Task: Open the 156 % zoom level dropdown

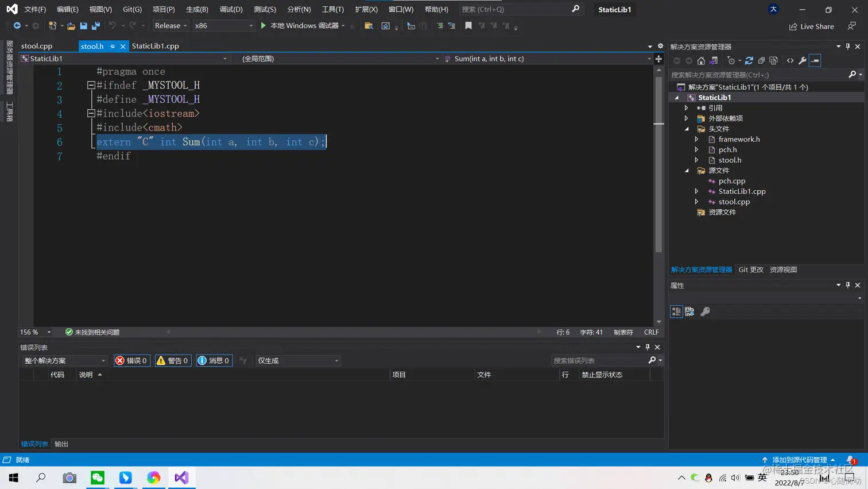Action: (x=36, y=332)
